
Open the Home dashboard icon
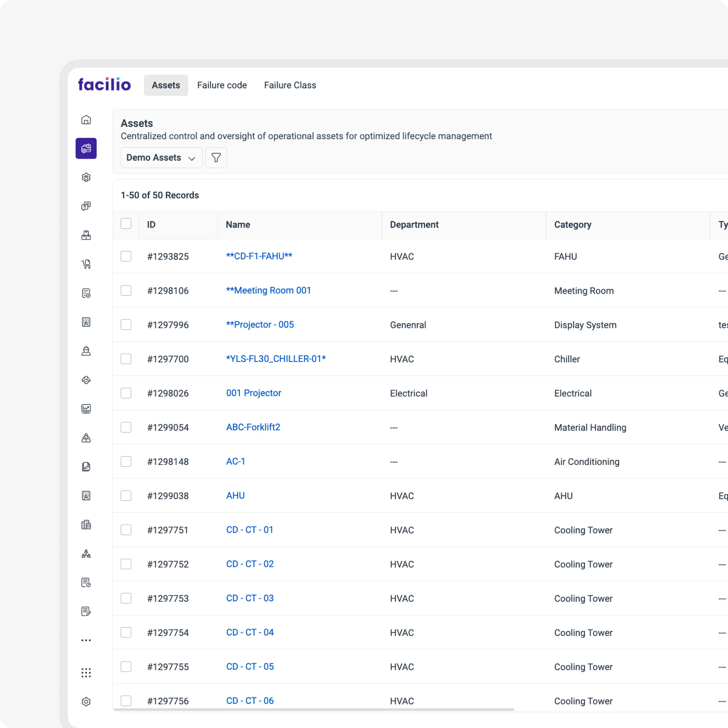coord(86,120)
